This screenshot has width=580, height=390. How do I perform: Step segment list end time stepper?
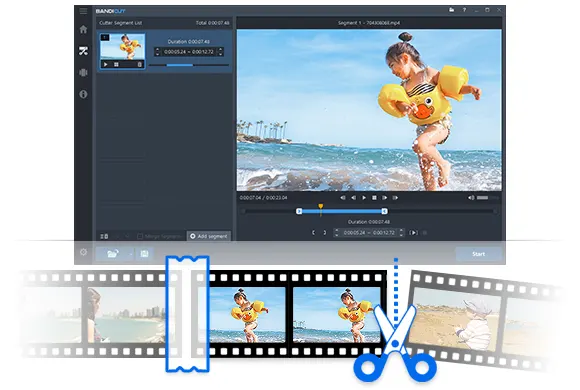[x=220, y=52]
